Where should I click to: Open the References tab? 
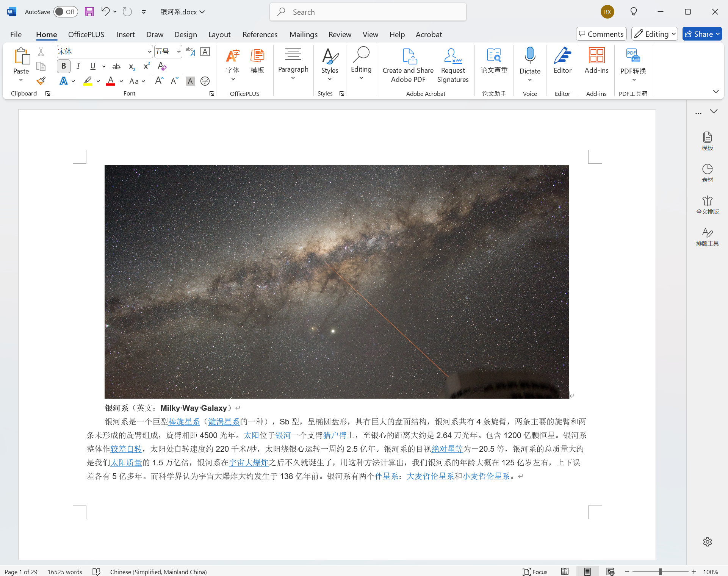260,34
